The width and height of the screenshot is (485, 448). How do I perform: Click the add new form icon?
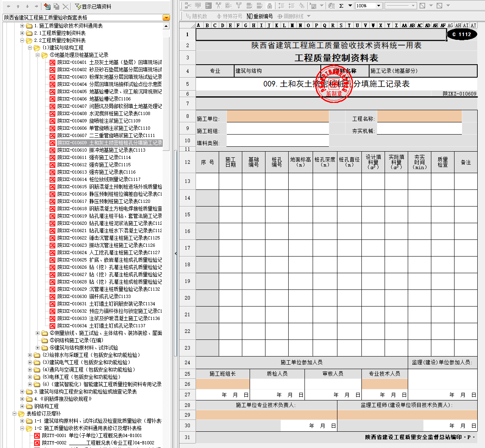coord(47,6)
